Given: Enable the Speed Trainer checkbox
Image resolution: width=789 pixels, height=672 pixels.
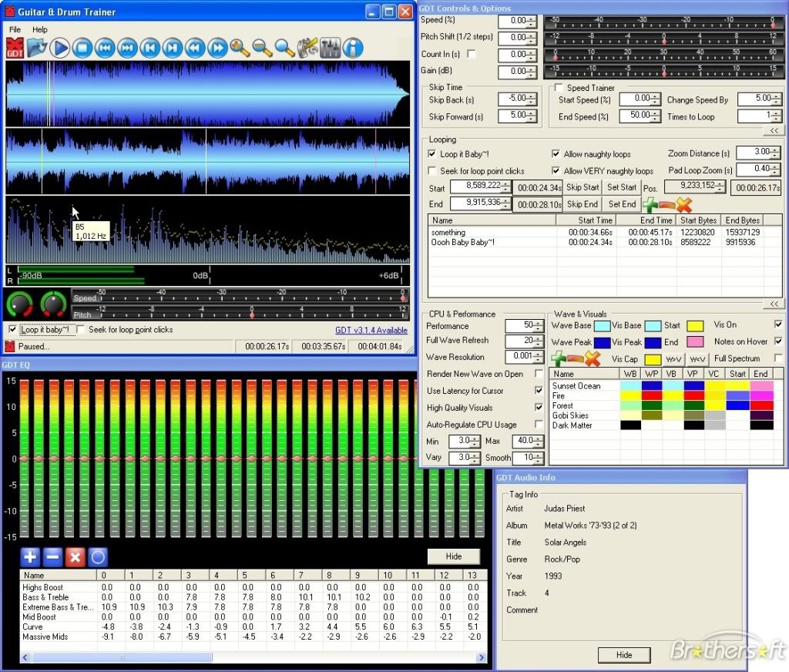Looking at the screenshot, I should tap(559, 88).
